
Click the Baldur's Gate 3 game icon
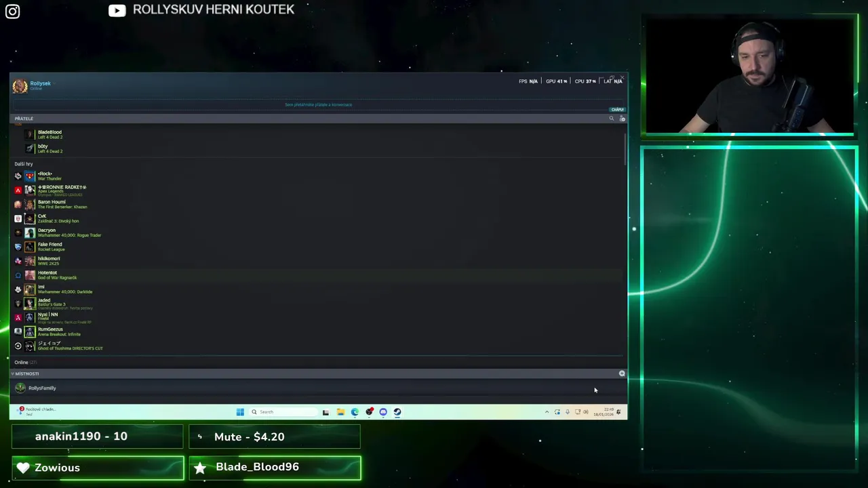click(18, 304)
